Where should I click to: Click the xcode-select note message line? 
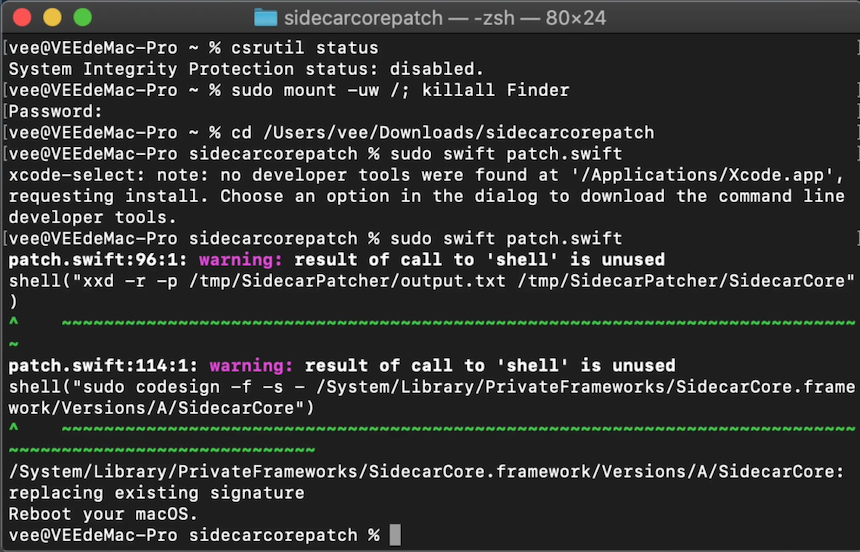[426, 175]
